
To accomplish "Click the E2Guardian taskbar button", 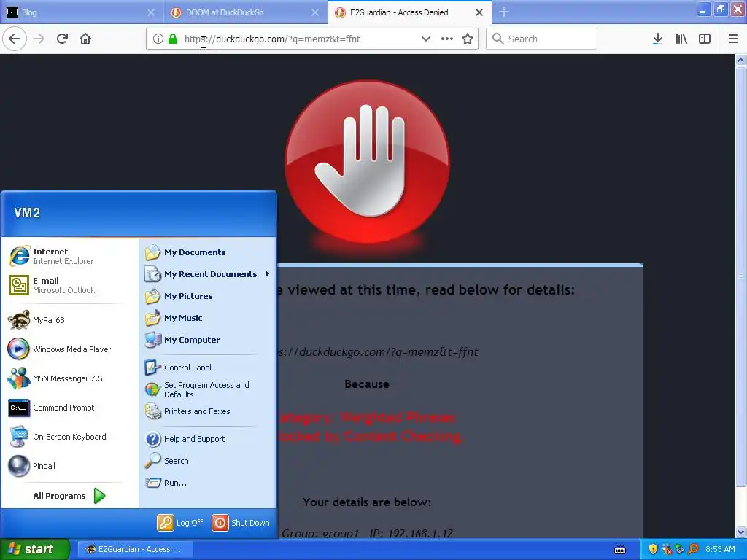I will 135,549.
